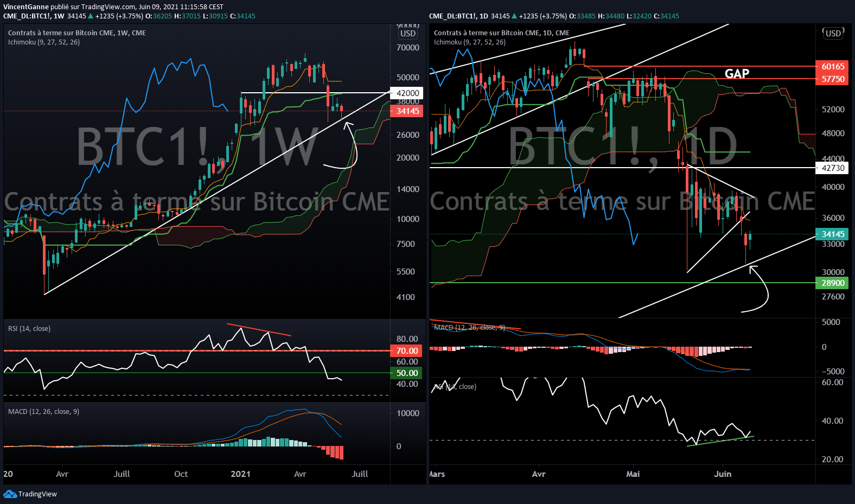The width and height of the screenshot is (855, 504).
Task: Expand the weekly Ichimoku (9, 27, 52, 26) legend
Action: [44, 42]
